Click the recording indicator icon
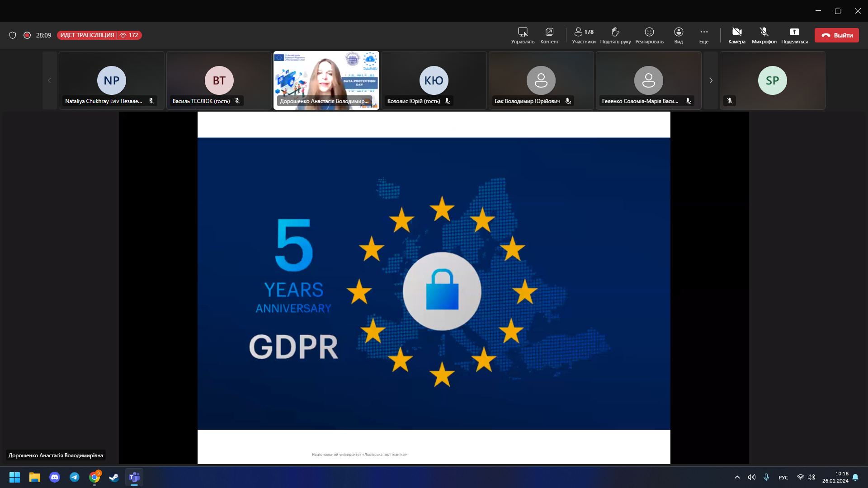This screenshot has height=488, width=868. [x=27, y=35]
